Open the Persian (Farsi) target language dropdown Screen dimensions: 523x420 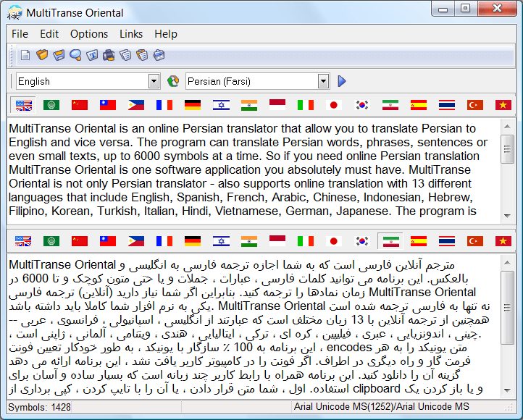pyautogui.click(x=323, y=81)
